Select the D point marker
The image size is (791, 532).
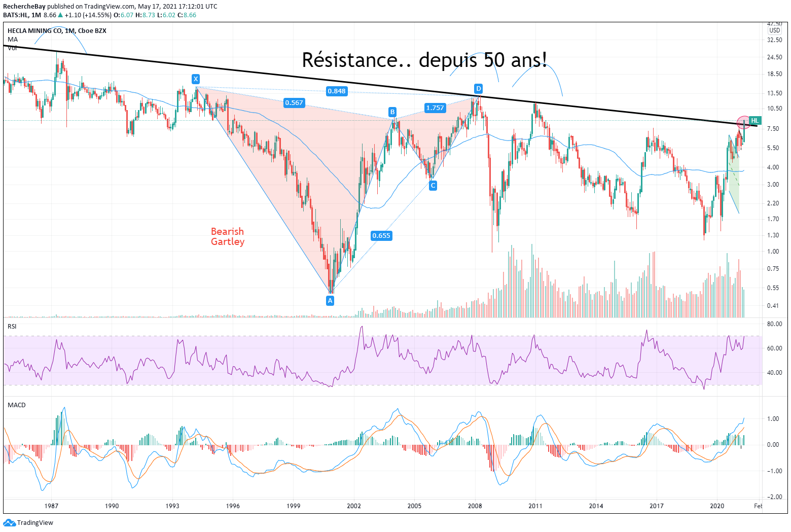[x=478, y=88]
